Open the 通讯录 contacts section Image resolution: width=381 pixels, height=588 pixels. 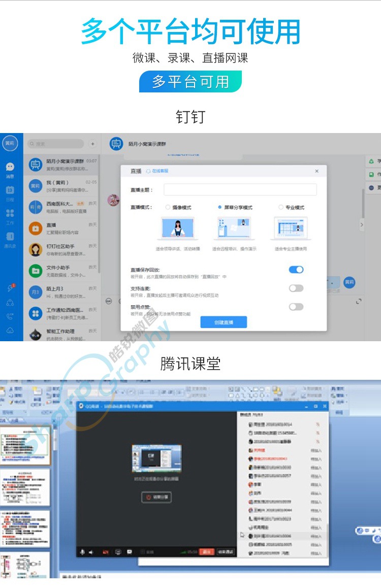10,240
